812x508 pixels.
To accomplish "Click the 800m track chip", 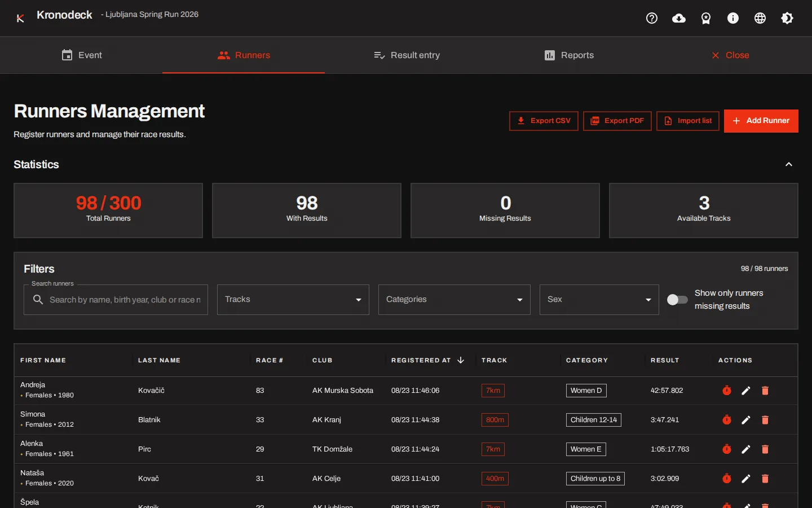I will tap(495, 420).
